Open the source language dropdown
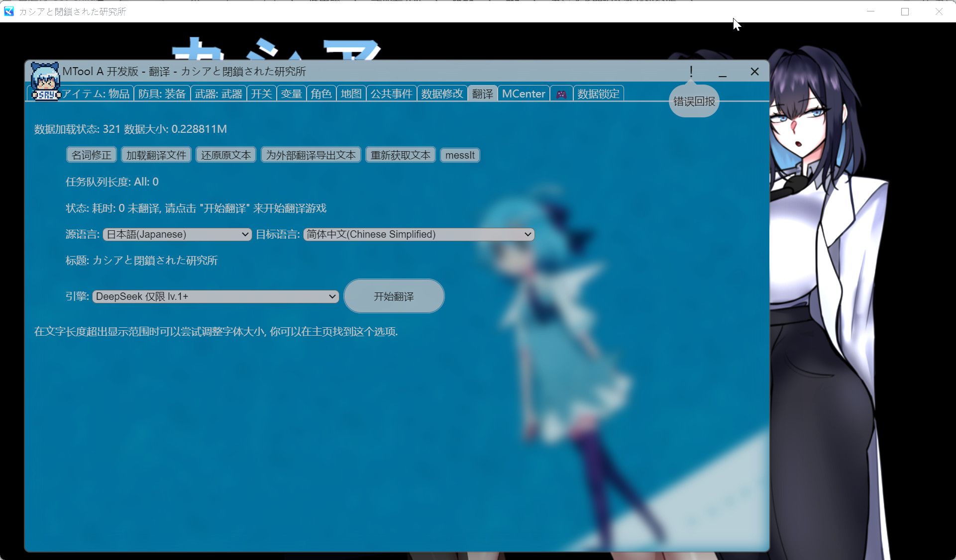956x560 pixels. tap(177, 234)
